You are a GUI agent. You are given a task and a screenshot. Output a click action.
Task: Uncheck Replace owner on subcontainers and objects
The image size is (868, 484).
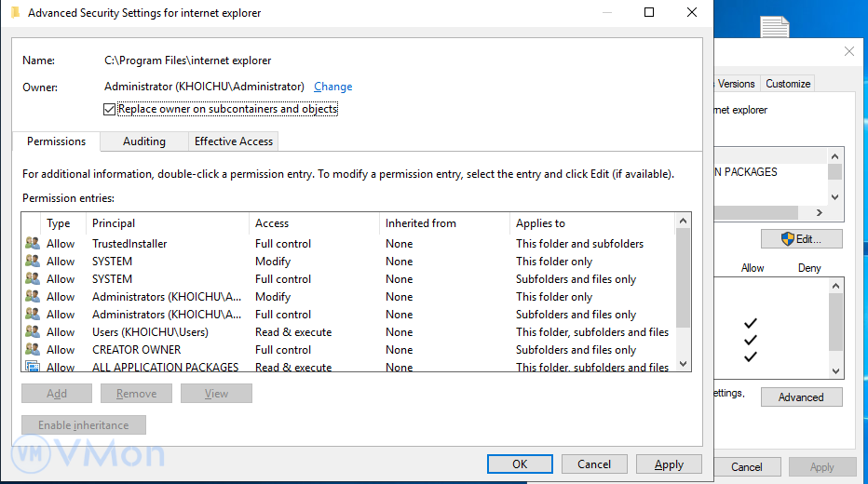(x=111, y=109)
